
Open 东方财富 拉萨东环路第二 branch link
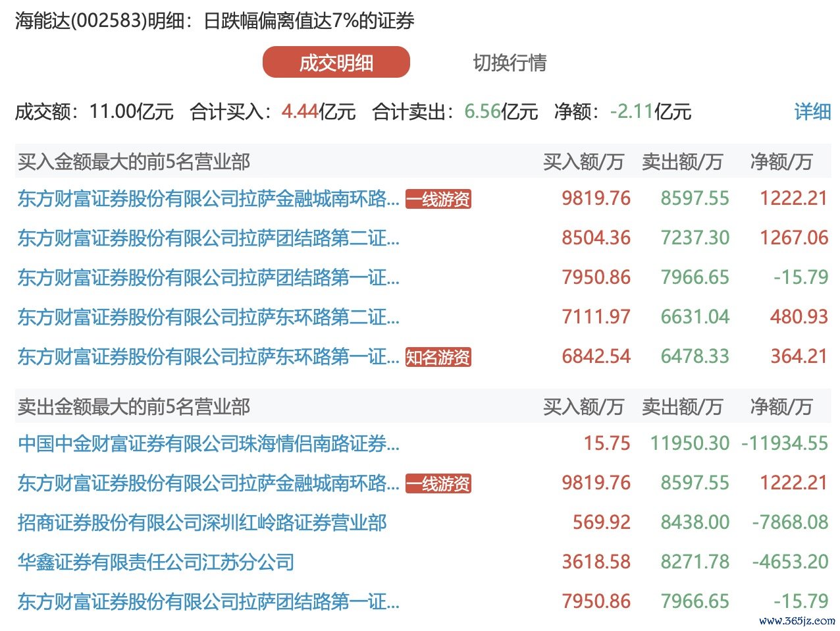point(208,317)
